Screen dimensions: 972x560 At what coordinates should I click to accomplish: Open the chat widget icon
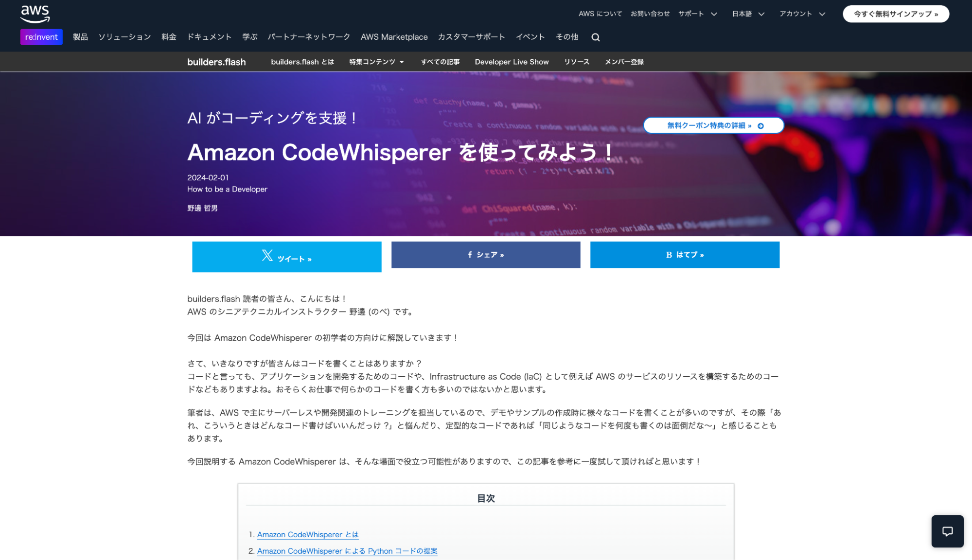click(947, 531)
